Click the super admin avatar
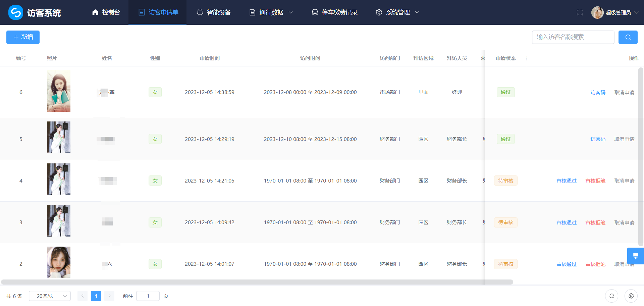Viewport: 644px width, 306px height. coord(597,12)
